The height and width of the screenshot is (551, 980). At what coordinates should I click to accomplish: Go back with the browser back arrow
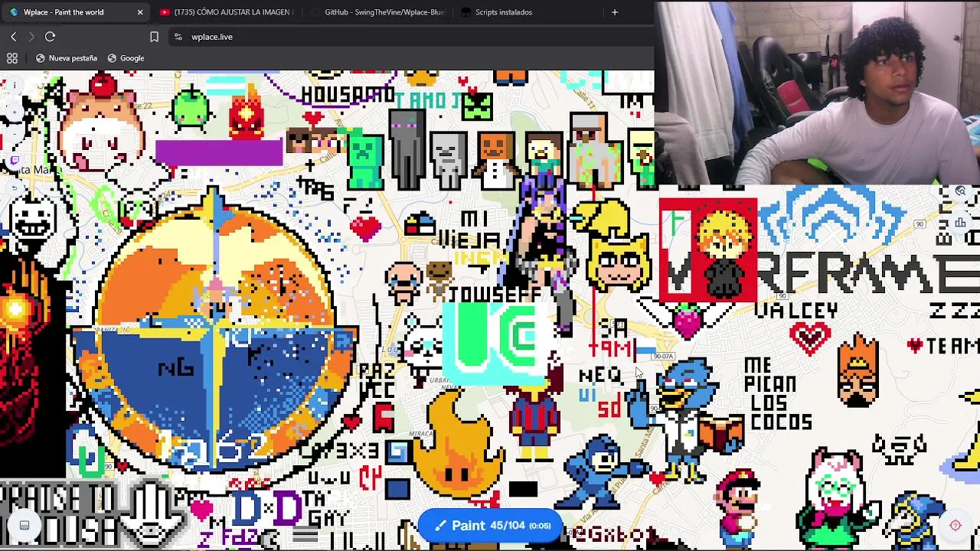[x=13, y=37]
